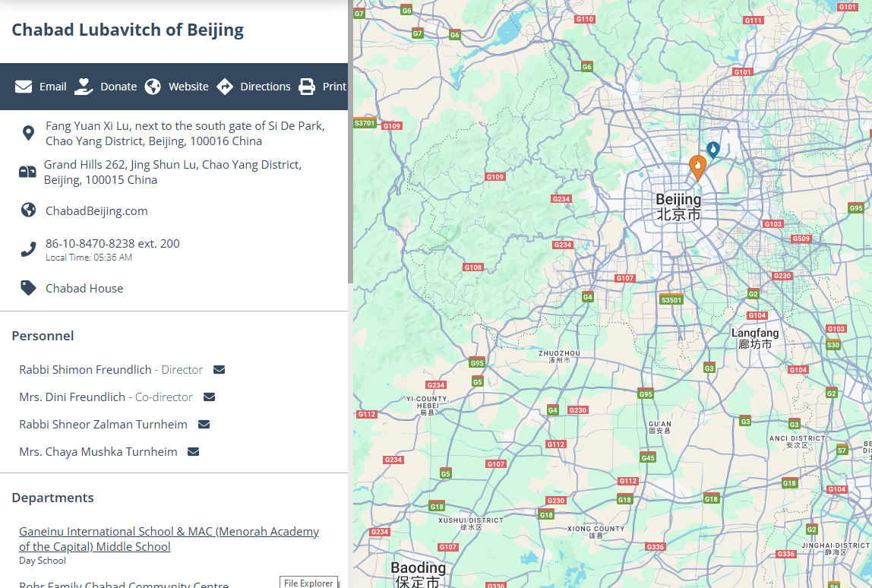Click the phone icon beside the phone number
The image size is (872, 588).
tap(28, 248)
